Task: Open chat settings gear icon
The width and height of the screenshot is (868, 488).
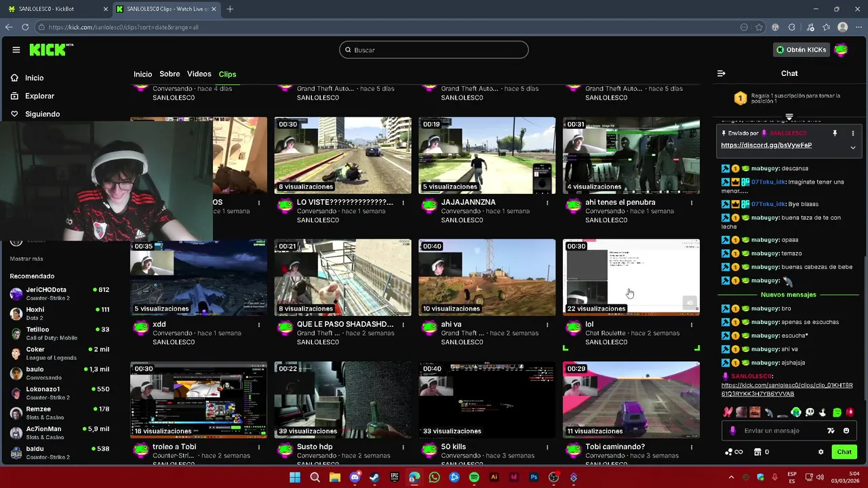Action: 821,452
